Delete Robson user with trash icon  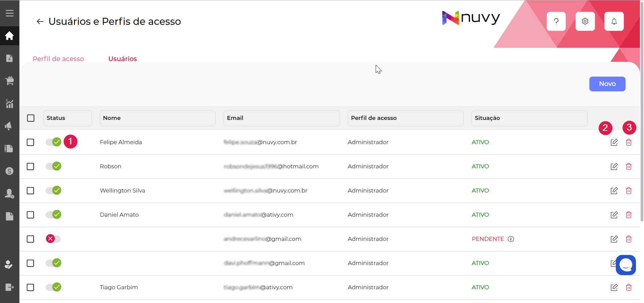pos(629,167)
